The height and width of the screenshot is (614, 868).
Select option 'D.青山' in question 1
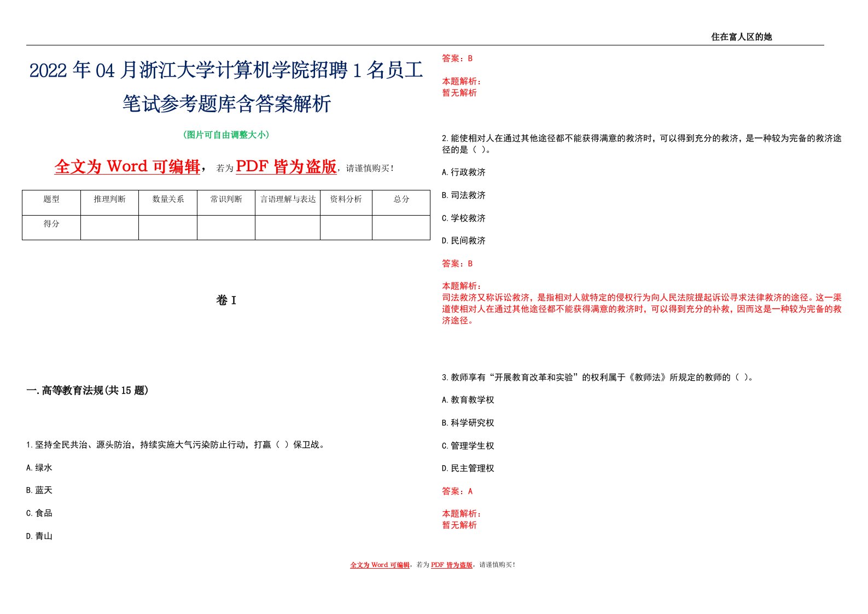tap(39, 536)
